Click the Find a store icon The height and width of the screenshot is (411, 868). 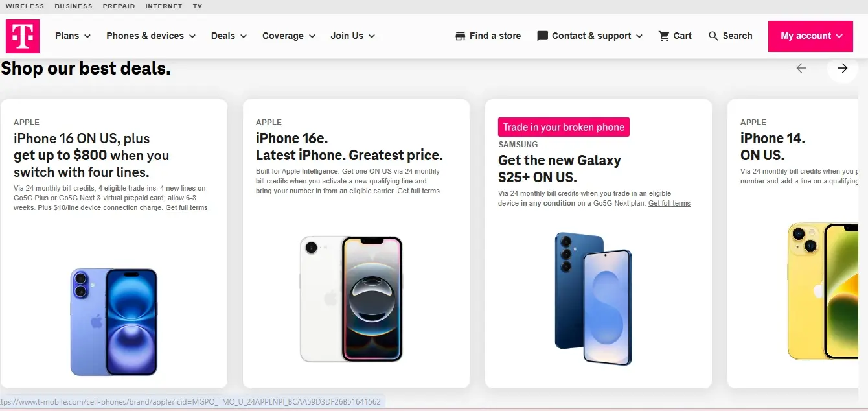click(461, 36)
